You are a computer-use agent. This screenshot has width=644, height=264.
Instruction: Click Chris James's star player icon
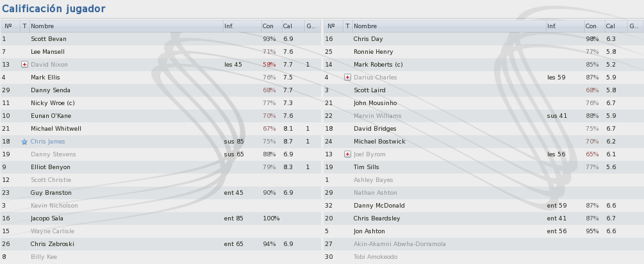coord(24,142)
